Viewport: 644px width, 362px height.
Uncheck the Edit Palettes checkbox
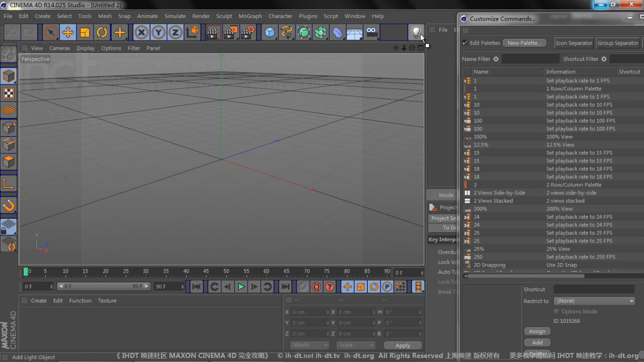pos(465,43)
